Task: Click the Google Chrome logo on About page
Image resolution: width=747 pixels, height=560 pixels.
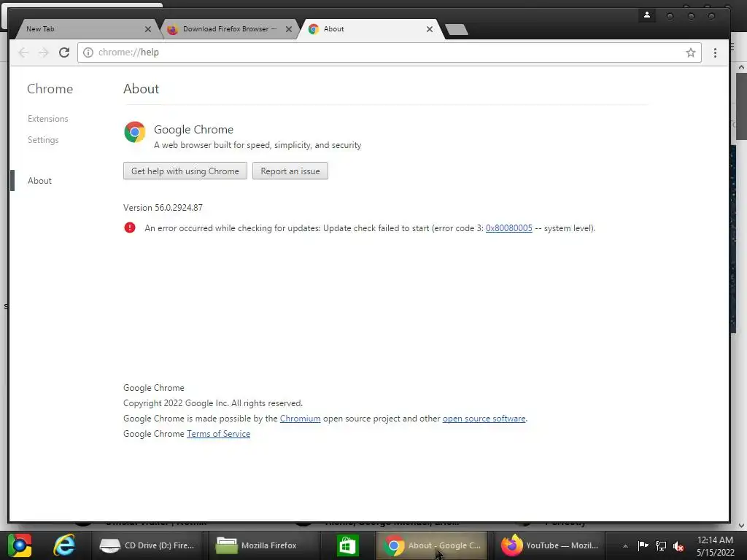Action: pyautogui.click(x=135, y=132)
